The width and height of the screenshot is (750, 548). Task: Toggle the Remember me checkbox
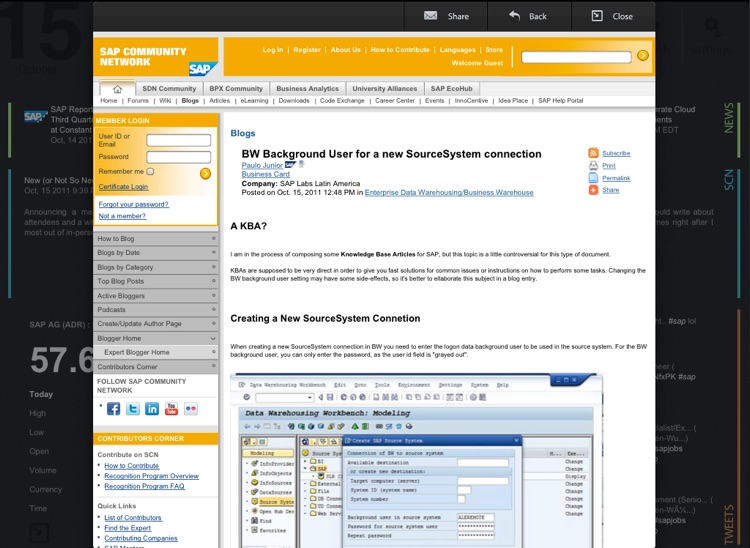click(x=150, y=171)
